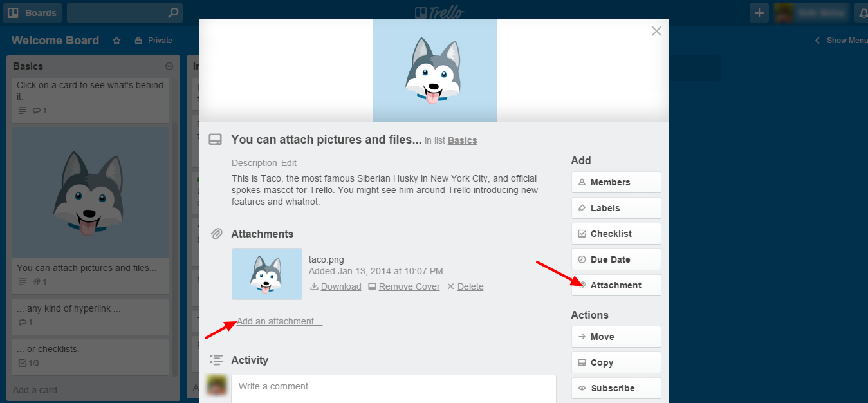This screenshot has width=868, height=403.
Task: Click the 'Added Jan 13, 2014 at 10:07 PM' timestamp
Action: tap(376, 271)
